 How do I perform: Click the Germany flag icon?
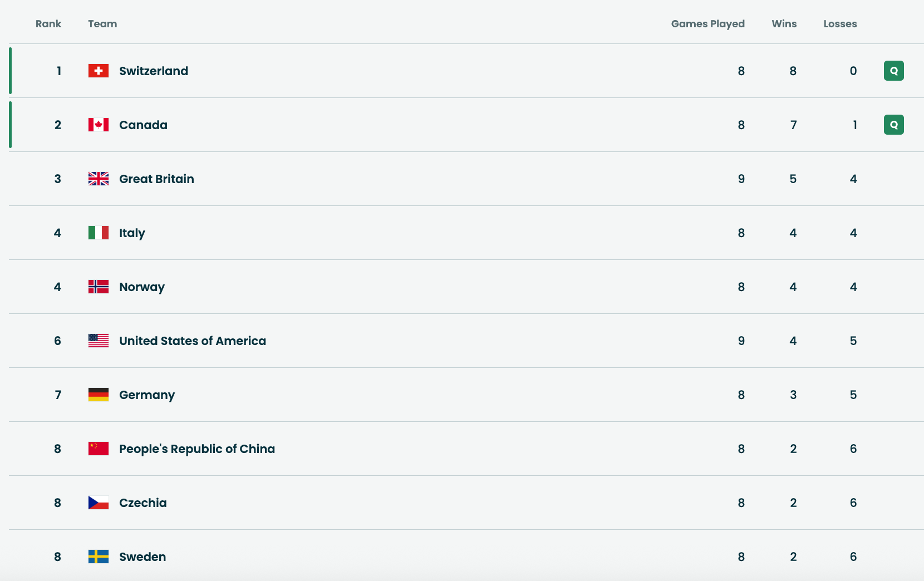99,395
